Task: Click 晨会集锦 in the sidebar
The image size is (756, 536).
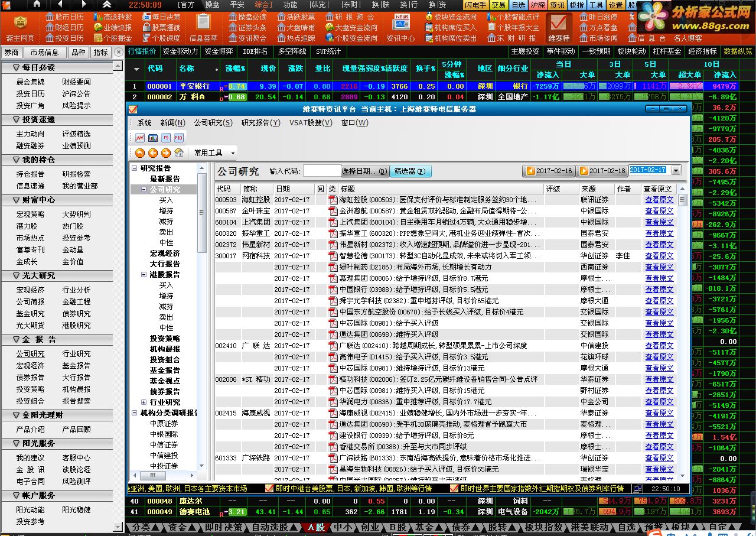Action: (31, 82)
